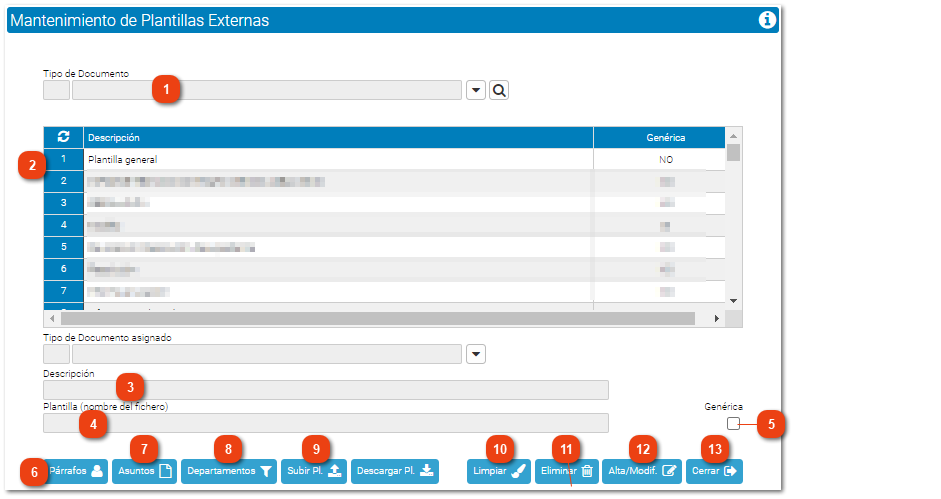This screenshot has height=499, width=941.
Task: Click the table's horizontal scrollbar thumb
Action: coord(378,318)
